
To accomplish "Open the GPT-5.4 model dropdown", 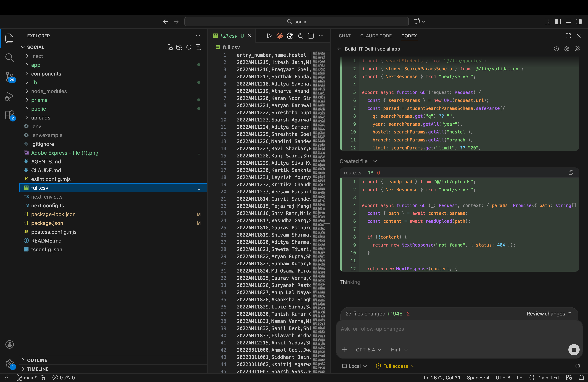I will pyautogui.click(x=368, y=350).
